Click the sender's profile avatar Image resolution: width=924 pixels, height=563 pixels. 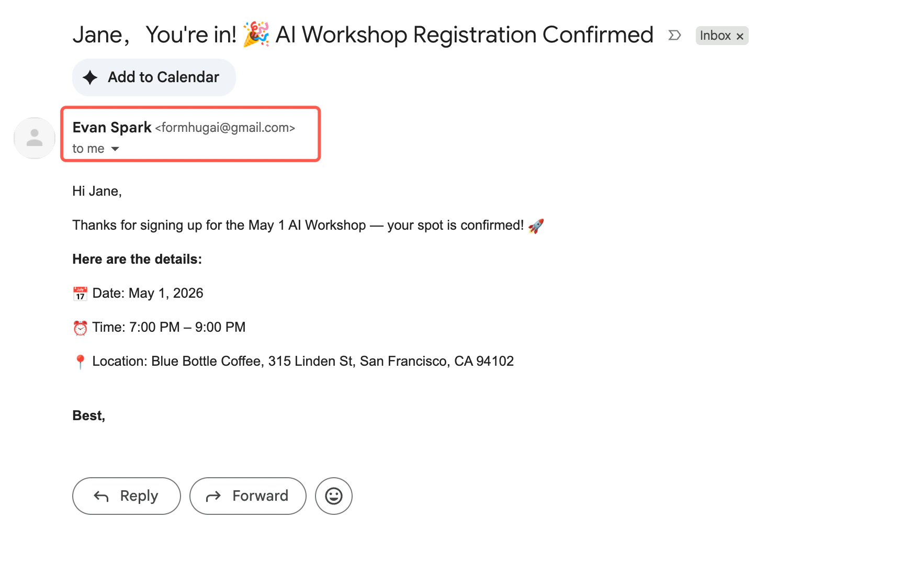(34, 138)
